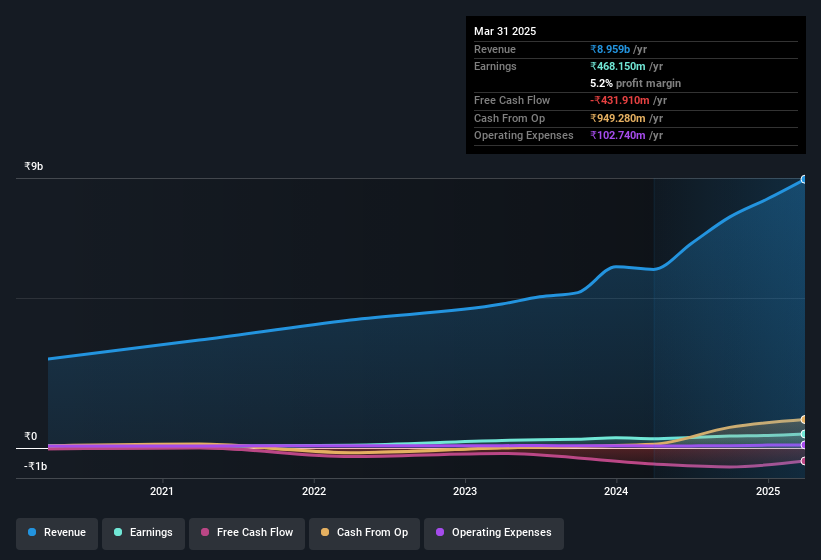821x560 pixels.
Task: Click the Free Cash Flow label in tooltip
Action: pos(512,100)
